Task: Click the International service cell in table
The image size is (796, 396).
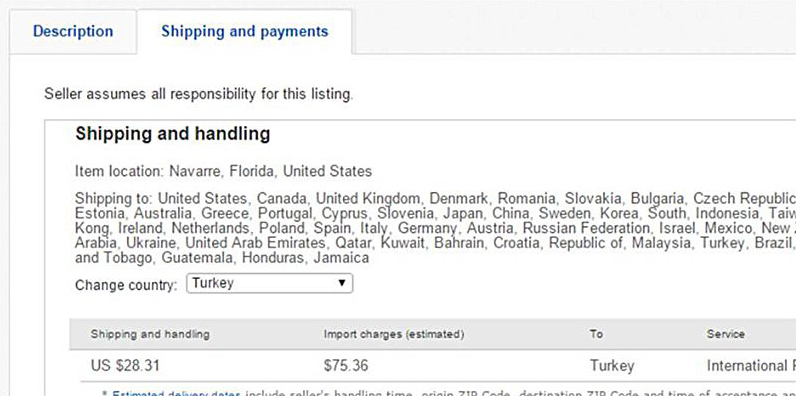Action: tap(751, 366)
